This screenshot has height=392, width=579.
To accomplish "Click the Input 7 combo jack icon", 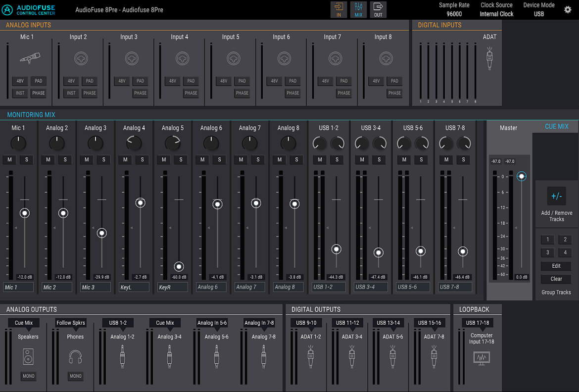I will point(335,58).
